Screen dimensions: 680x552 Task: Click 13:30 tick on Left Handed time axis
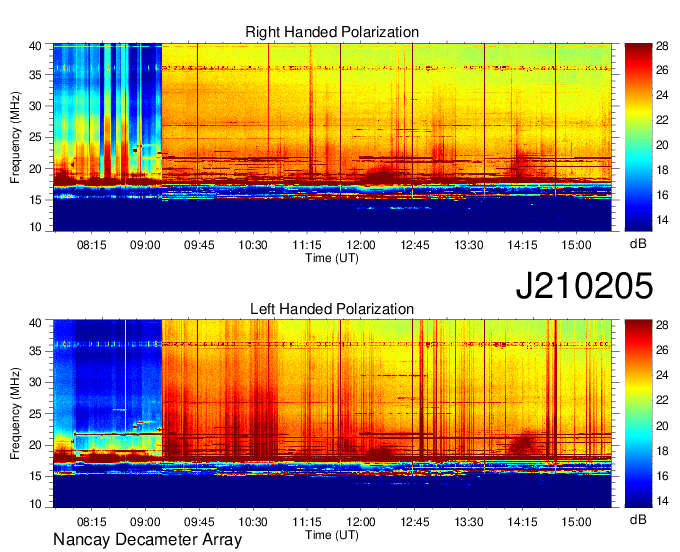tap(469, 522)
